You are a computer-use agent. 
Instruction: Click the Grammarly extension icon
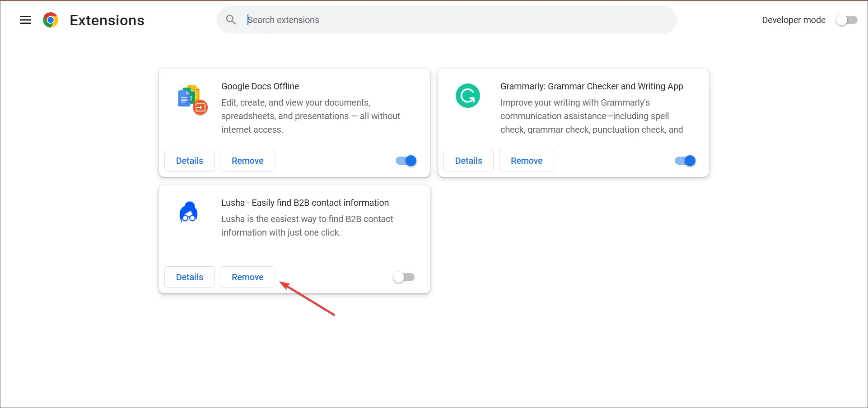pyautogui.click(x=468, y=95)
